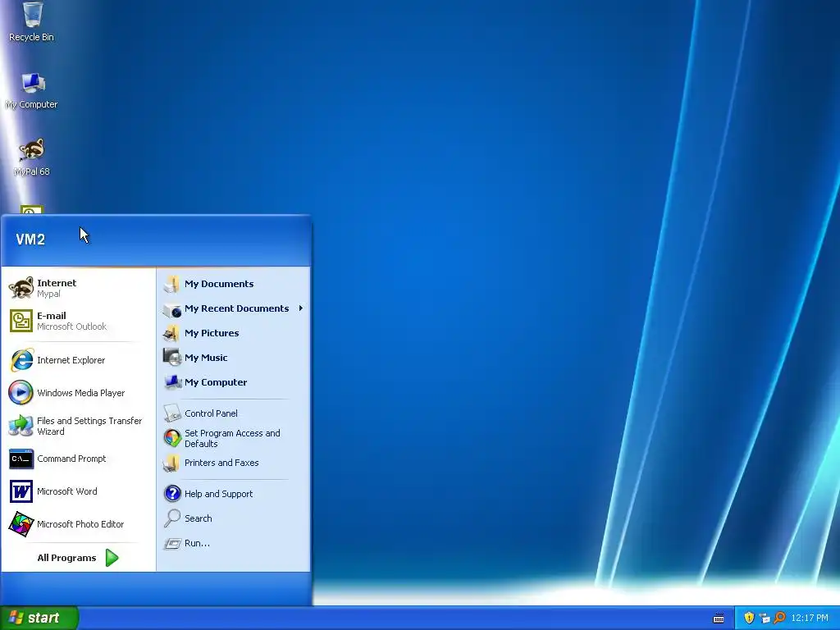This screenshot has height=630, width=840.
Task: Expand All Programs green arrow
Action: point(112,558)
